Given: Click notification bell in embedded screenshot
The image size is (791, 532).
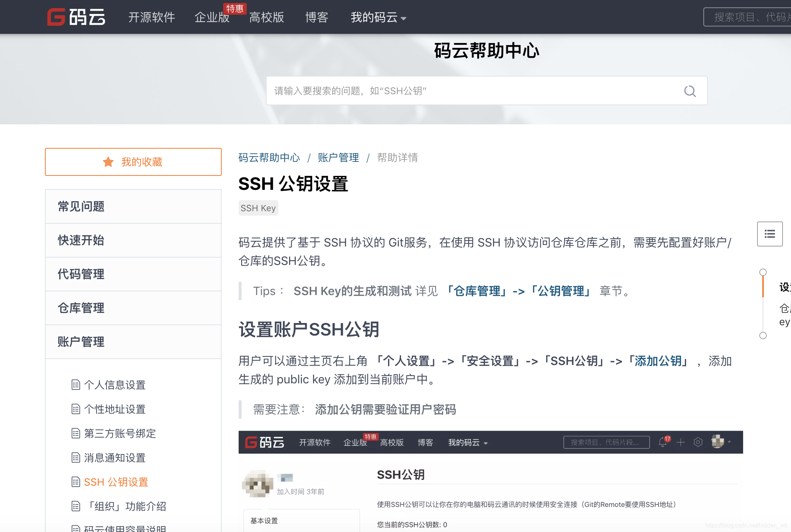Looking at the screenshot, I should tap(663, 442).
